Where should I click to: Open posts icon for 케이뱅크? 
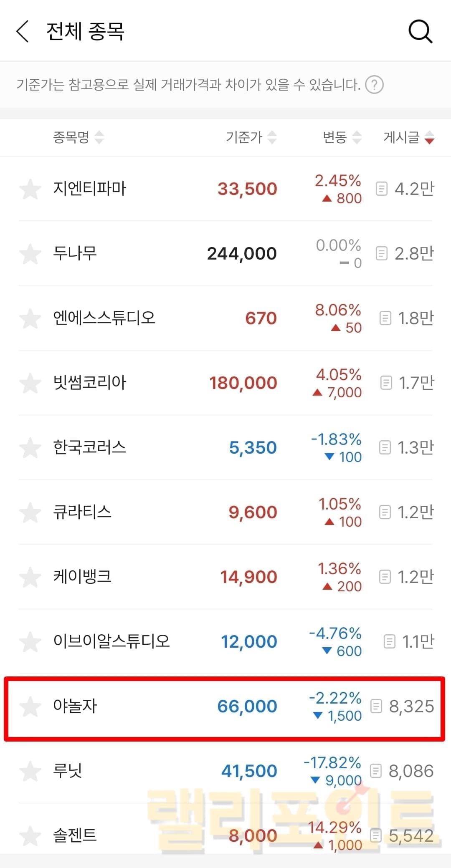click(384, 577)
